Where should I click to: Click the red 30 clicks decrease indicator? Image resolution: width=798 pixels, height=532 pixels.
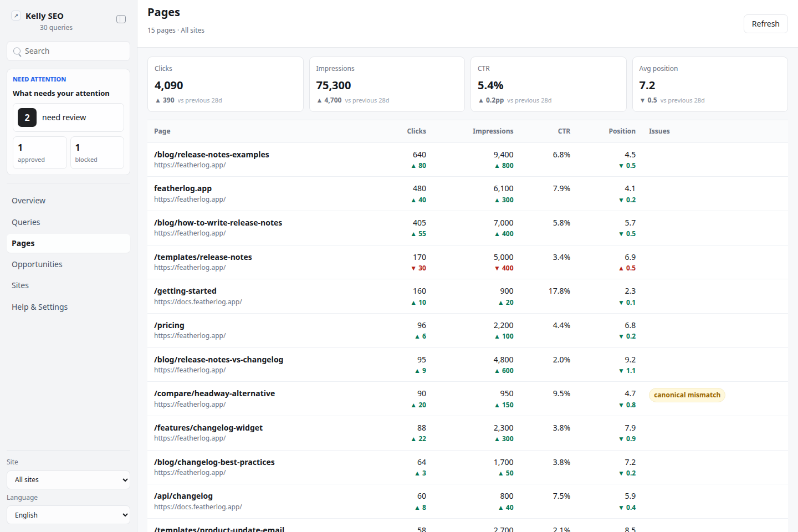pos(418,268)
